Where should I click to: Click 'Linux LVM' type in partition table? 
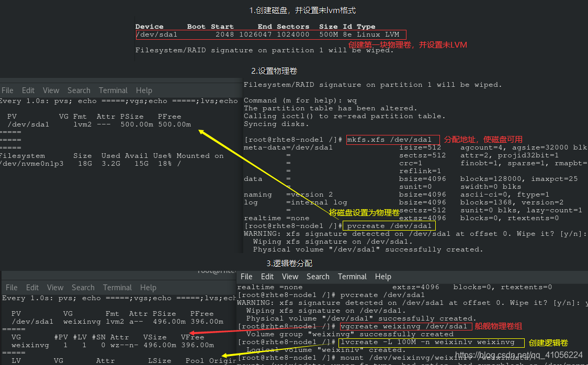pos(378,35)
